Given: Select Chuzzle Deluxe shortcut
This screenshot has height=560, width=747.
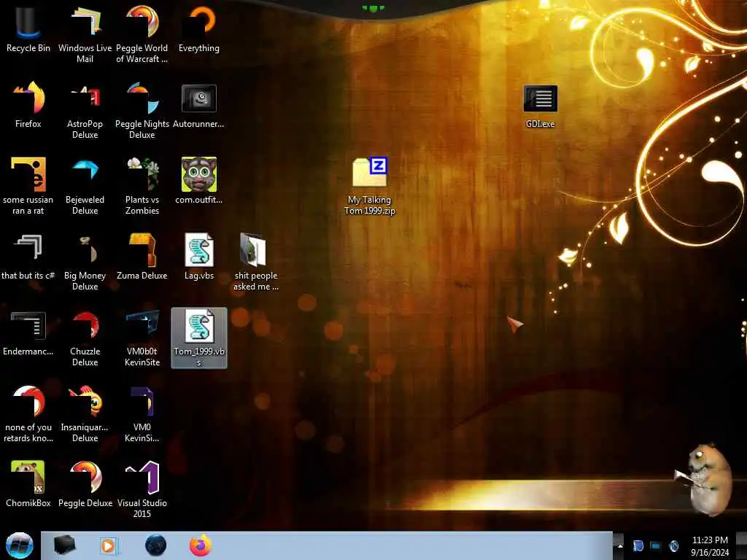Looking at the screenshot, I should 85,338.
